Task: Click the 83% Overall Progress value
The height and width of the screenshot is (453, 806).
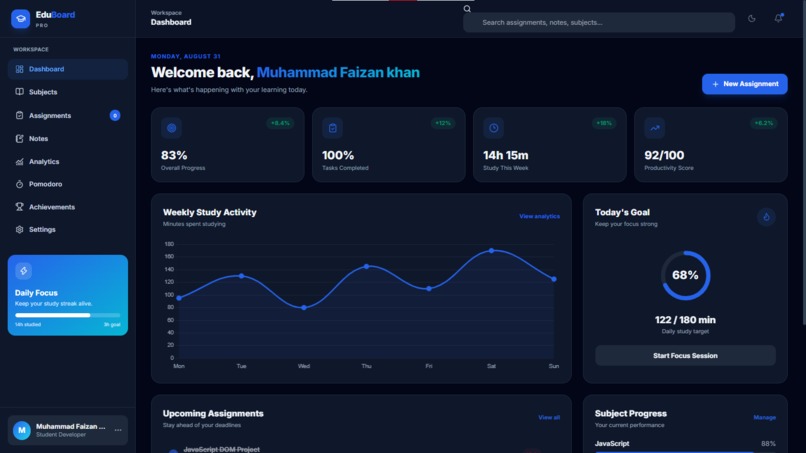Action: click(x=174, y=155)
